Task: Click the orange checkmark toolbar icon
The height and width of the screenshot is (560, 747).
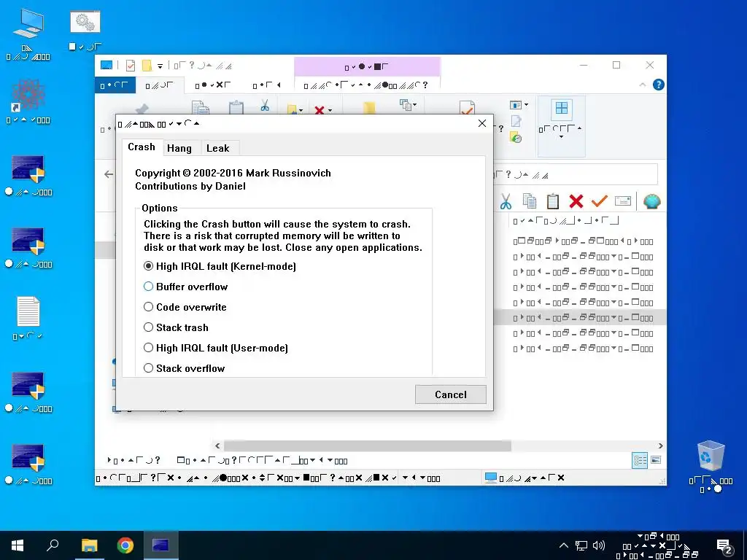Action: (x=600, y=201)
